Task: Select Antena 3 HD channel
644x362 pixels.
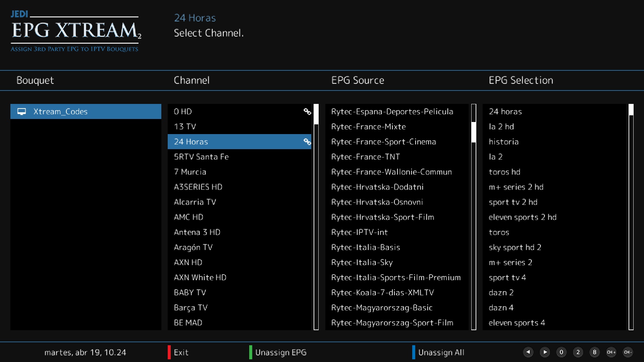Action: tap(197, 232)
